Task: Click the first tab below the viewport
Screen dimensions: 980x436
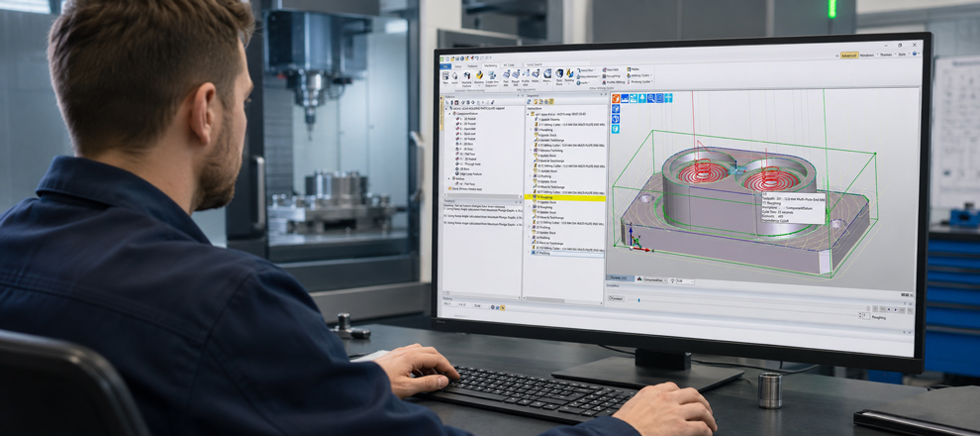Action: [x=620, y=277]
